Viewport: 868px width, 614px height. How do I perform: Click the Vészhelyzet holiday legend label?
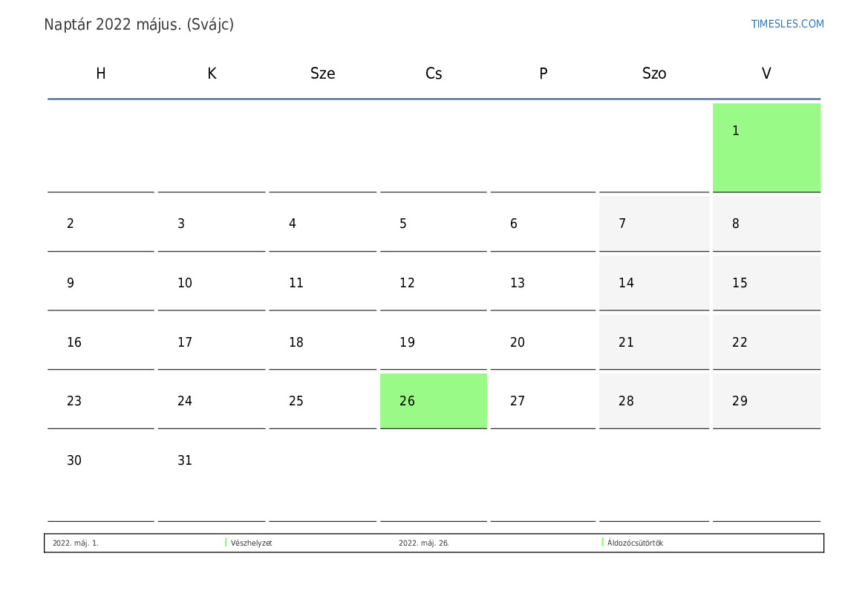[x=252, y=543]
